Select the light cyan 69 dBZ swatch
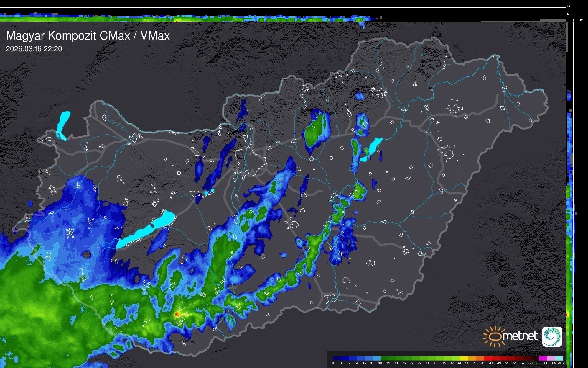The width and height of the screenshot is (588, 368). (559, 358)
